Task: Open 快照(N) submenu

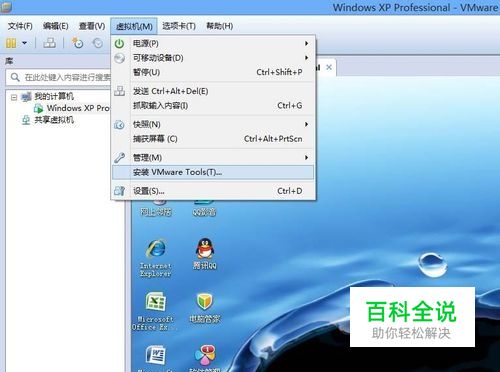Action: point(213,124)
